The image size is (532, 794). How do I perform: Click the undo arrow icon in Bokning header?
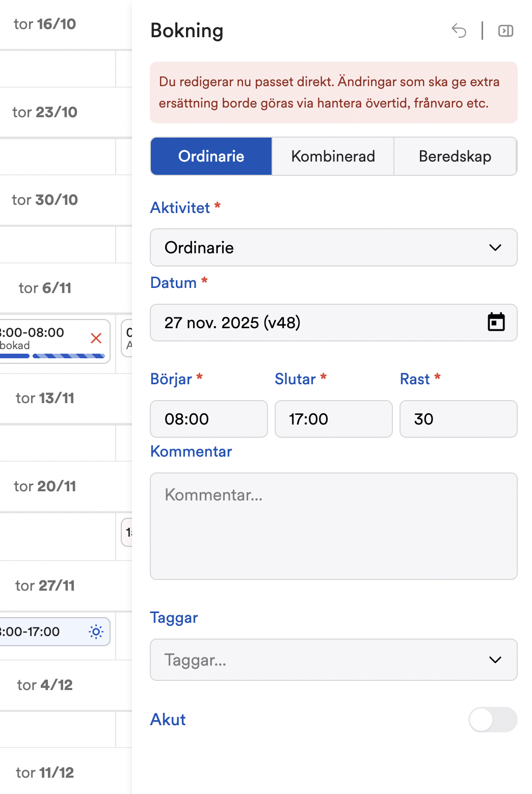click(459, 31)
